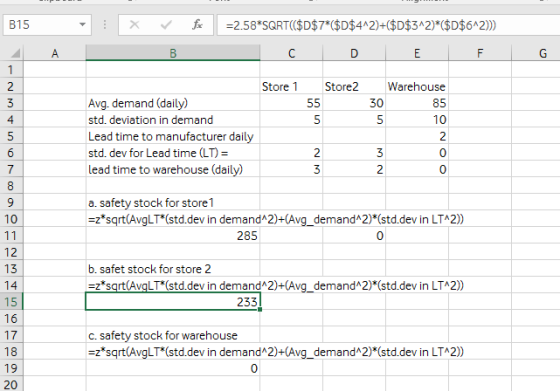This screenshot has height=391, width=560.
Task: Click the 0 value in row 11
Action: click(x=354, y=236)
